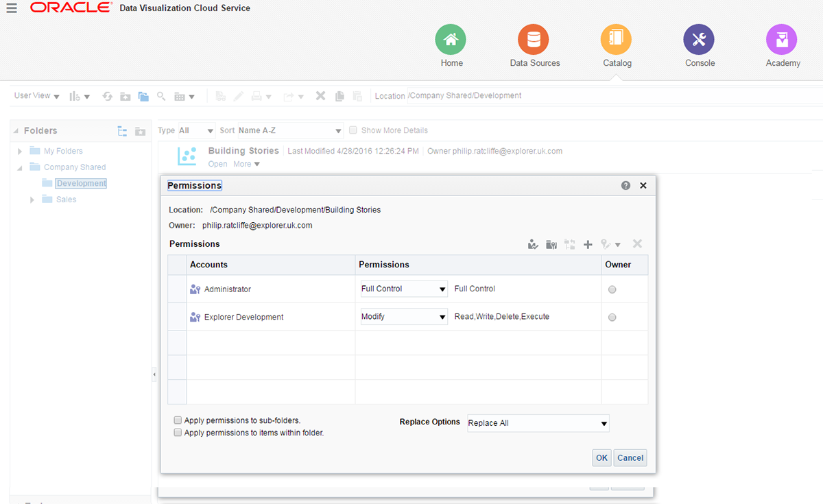This screenshot has height=504, width=823.
Task: Click the third Permissions toolbar icon before the plus
Action: point(569,244)
